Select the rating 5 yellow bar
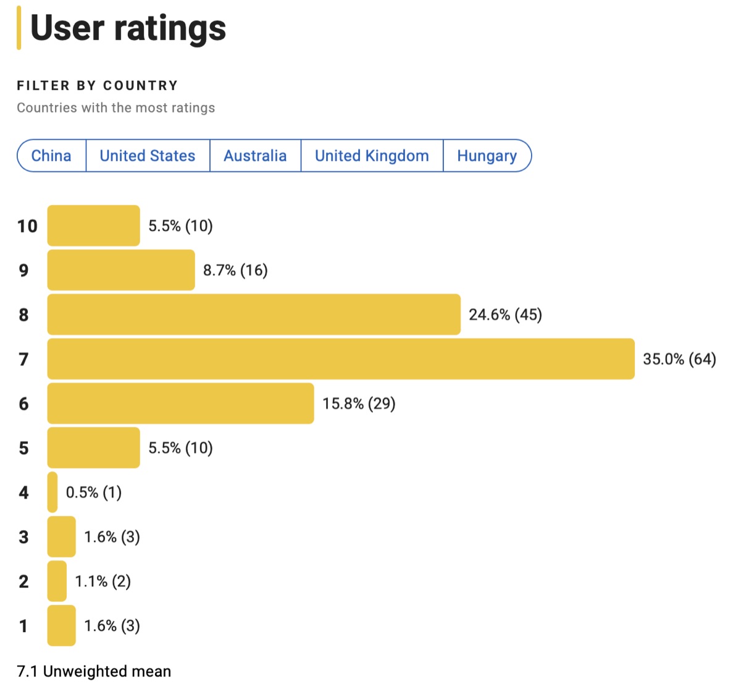741x700 pixels. pyautogui.click(x=93, y=448)
